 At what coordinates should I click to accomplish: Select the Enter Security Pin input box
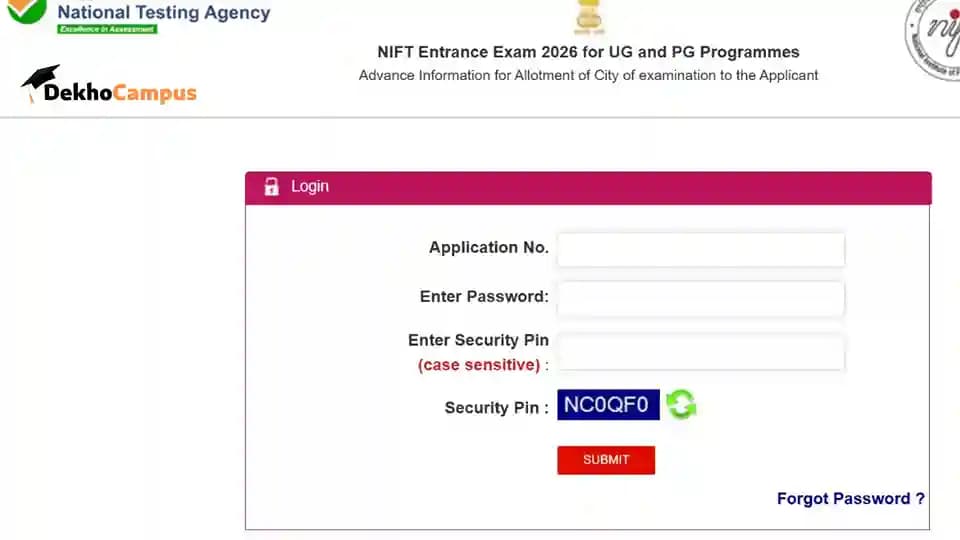(x=700, y=353)
